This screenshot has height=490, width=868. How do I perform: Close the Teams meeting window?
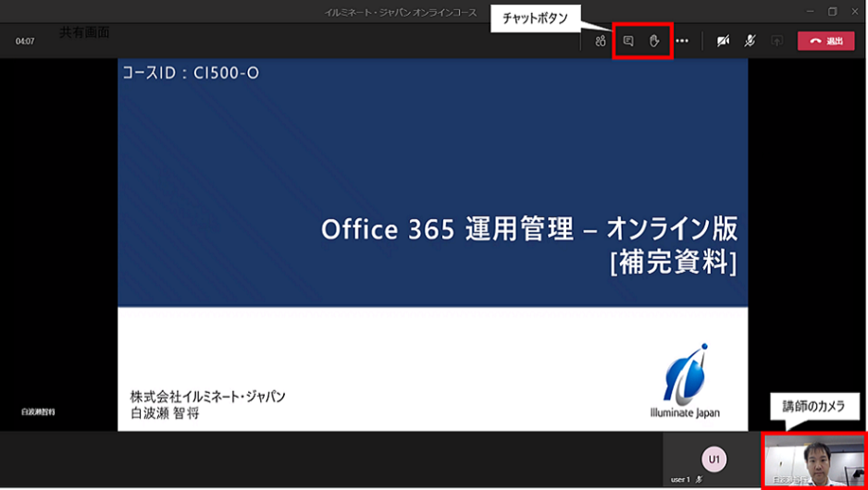click(x=855, y=12)
